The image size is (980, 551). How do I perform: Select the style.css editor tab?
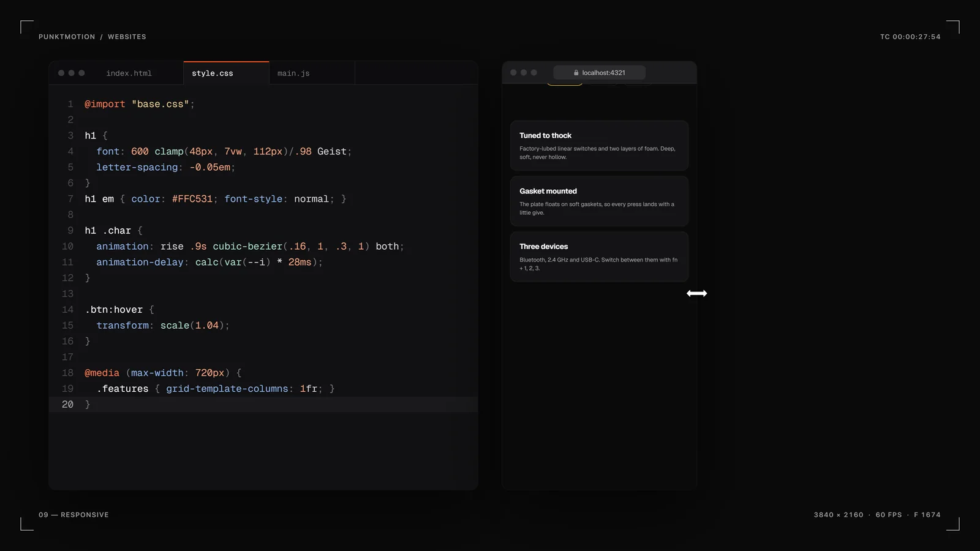pyautogui.click(x=226, y=73)
